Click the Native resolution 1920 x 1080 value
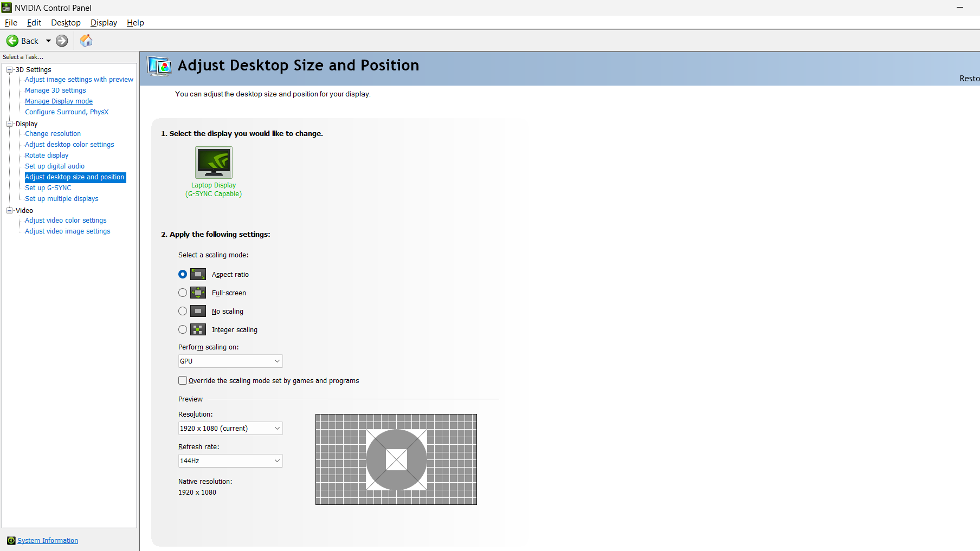980x551 pixels. (x=197, y=492)
